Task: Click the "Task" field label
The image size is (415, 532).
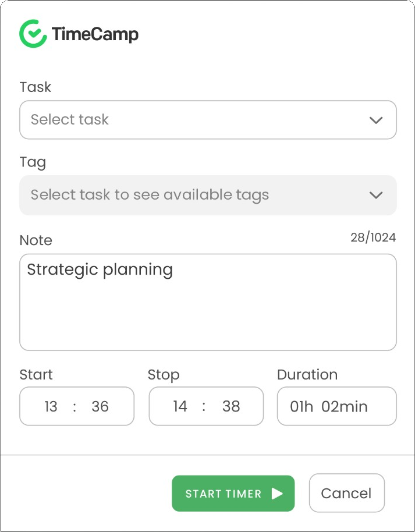Action: coord(36,87)
